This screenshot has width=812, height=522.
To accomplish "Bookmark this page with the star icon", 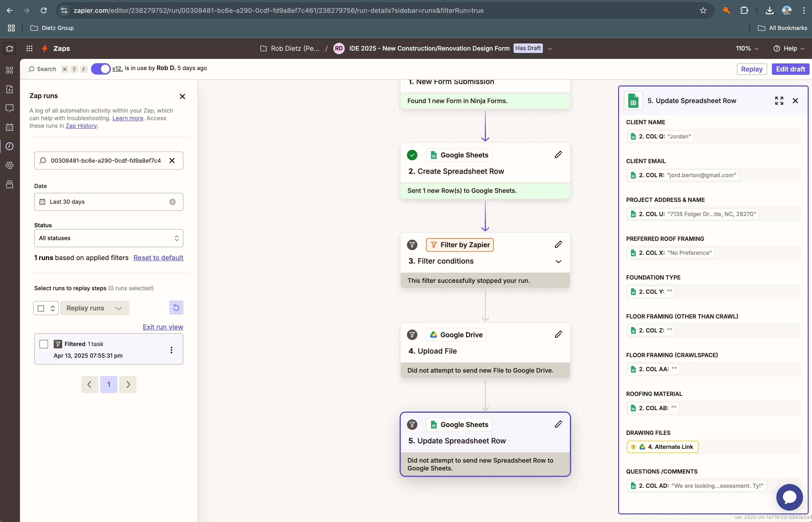I will point(703,10).
